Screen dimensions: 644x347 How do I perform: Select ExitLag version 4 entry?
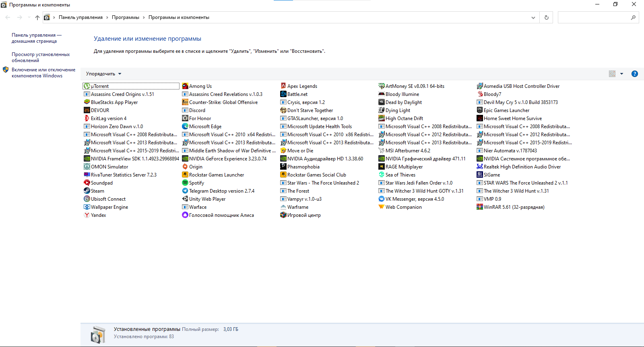105,118
